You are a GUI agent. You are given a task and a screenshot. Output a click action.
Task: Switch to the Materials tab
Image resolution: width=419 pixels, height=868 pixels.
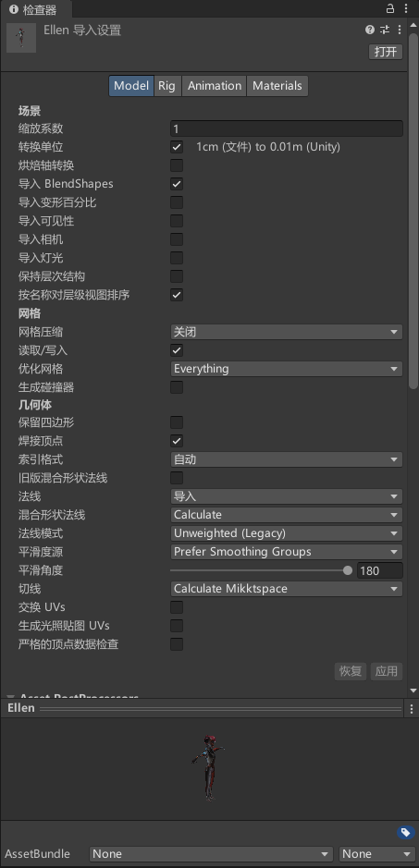point(277,86)
